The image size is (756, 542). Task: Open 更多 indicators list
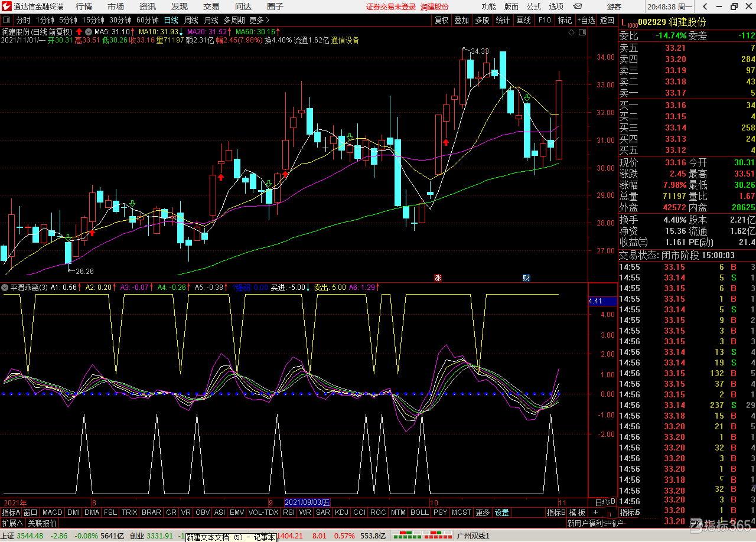pyautogui.click(x=483, y=512)
